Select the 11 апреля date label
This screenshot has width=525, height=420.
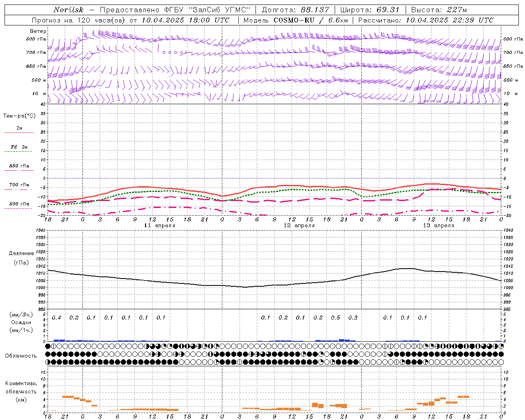tap(160, 226)
